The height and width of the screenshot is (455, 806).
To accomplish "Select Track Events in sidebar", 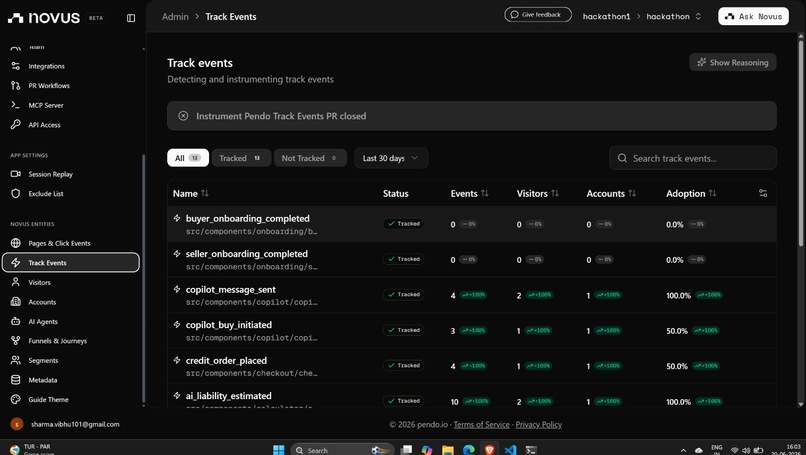I will [x=71, y=263].
